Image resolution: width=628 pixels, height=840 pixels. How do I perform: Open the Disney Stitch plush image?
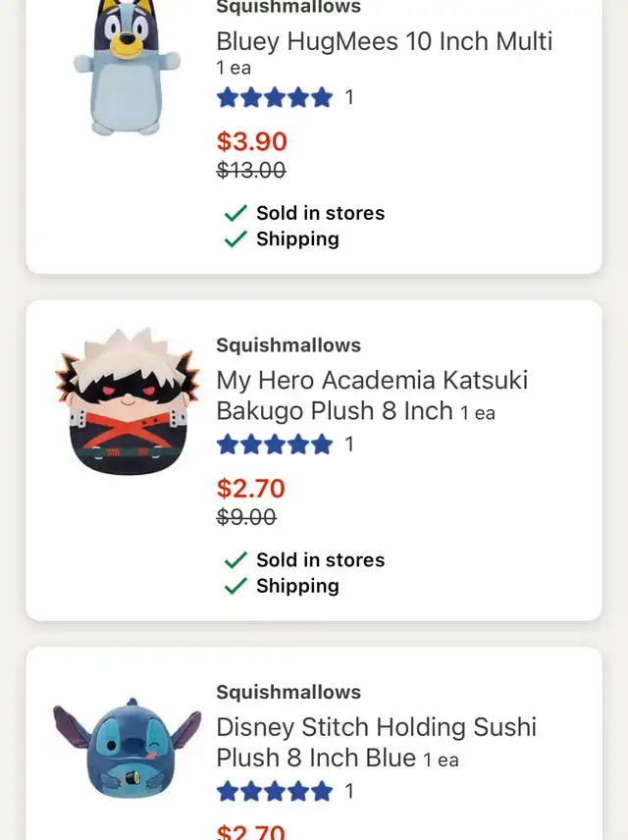point(127,748)
